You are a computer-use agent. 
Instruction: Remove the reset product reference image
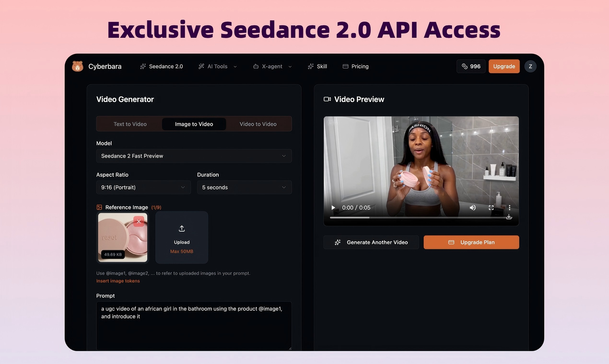pyautogui.click(x=139, y=221)
